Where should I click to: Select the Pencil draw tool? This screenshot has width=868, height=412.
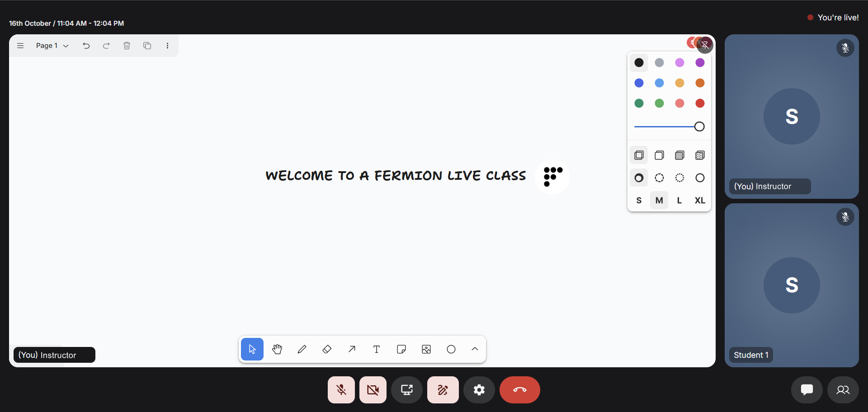coord(302,349)
